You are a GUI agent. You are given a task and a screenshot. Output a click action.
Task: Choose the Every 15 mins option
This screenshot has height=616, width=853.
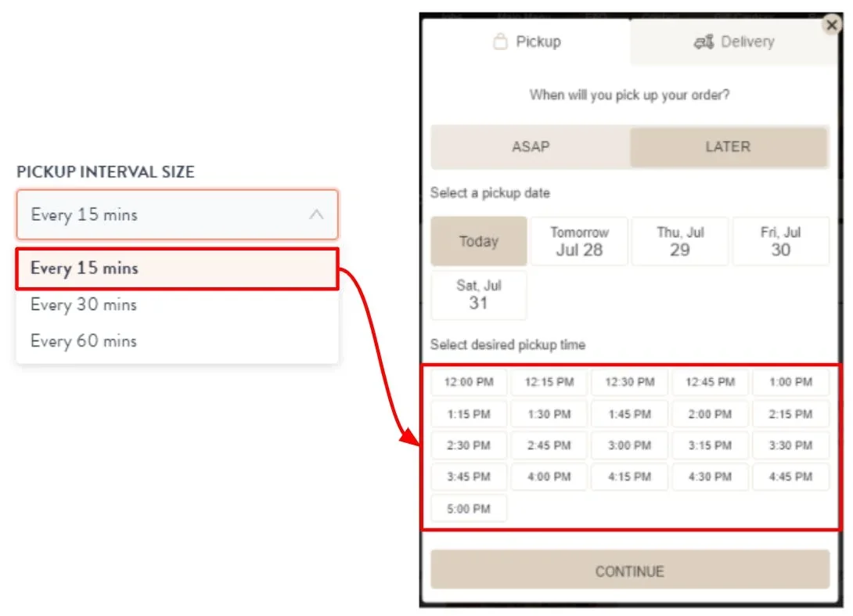click(x=178, y=268)
